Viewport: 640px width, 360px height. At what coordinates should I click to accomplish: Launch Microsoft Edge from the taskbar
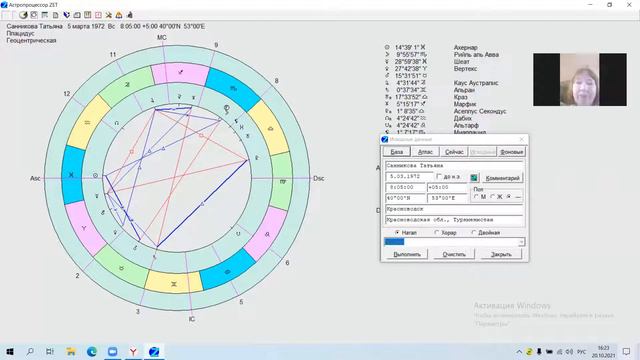92,351
